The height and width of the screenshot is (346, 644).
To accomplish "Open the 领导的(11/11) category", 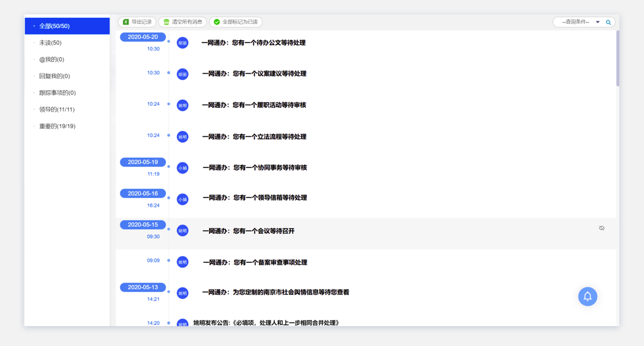I will click(x=57, y=109).
